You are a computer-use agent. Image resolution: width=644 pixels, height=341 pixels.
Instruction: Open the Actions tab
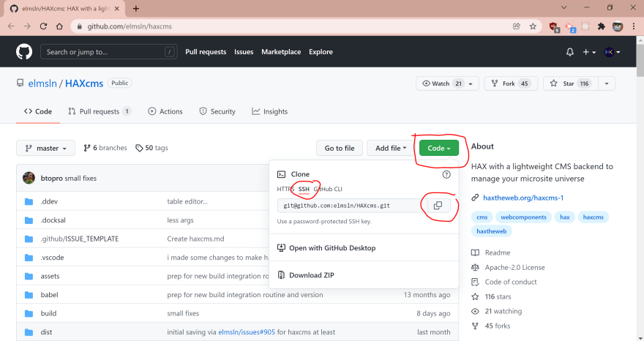pos(165,111)
